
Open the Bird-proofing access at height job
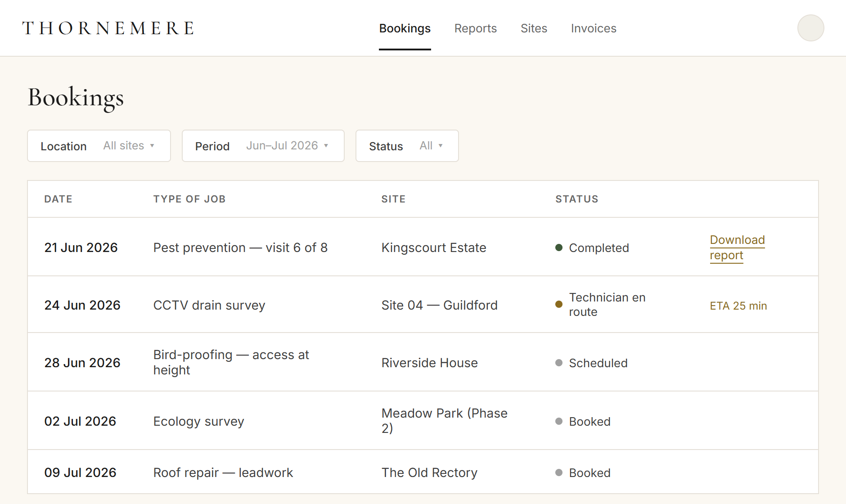coord(231,362)
